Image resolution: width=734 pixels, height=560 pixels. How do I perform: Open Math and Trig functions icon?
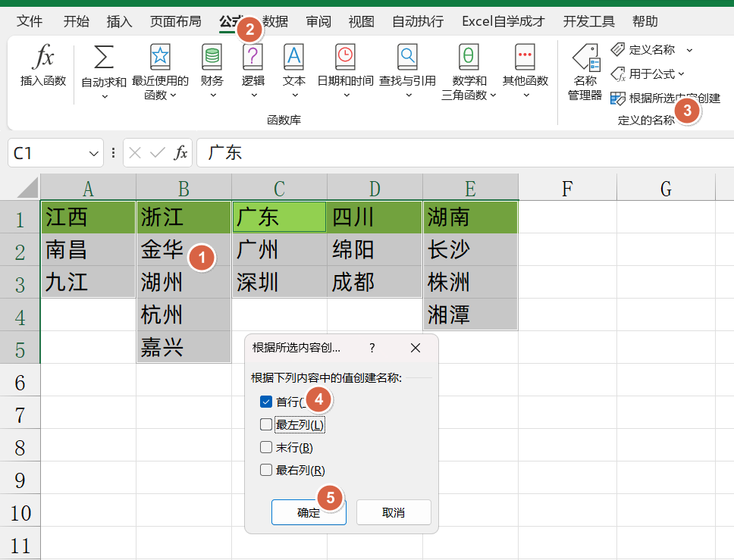point(469,57)
